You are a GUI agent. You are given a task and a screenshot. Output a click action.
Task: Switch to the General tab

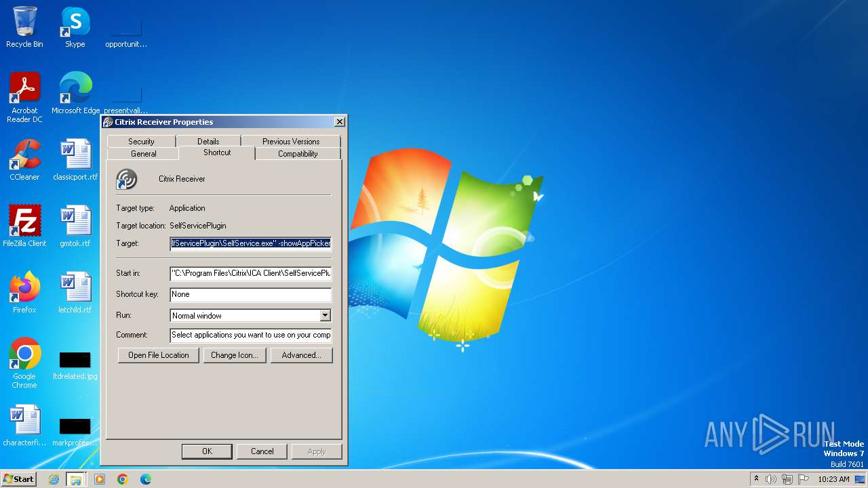[144, 154]
